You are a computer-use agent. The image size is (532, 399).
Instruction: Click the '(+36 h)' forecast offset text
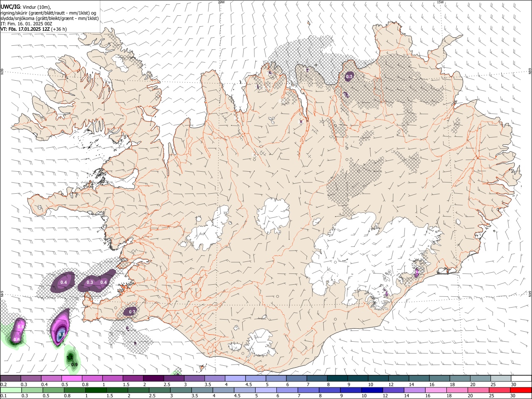pyautogui.click(x=59, y=29)
